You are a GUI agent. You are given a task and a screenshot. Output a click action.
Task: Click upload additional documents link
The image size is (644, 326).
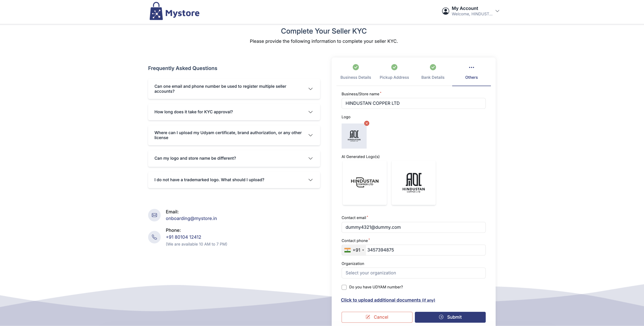387,300
